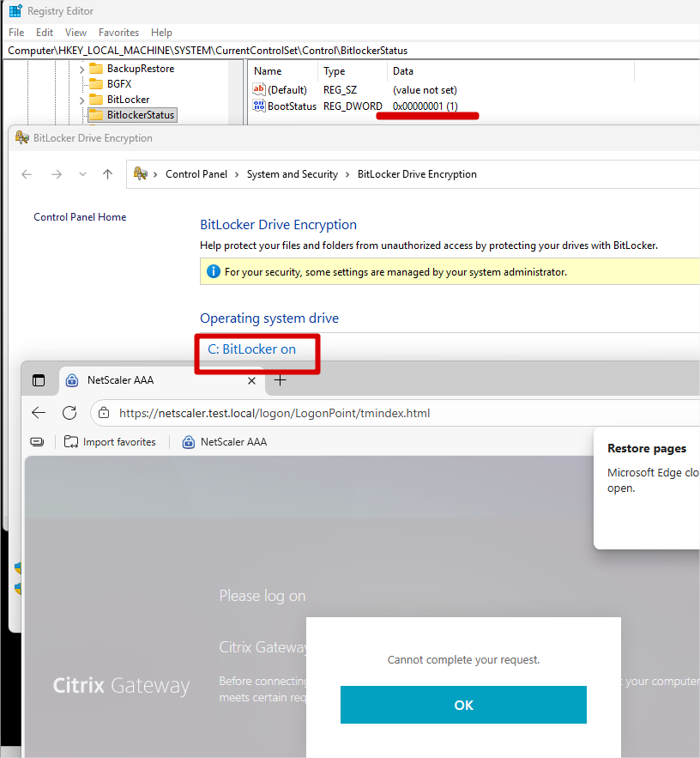Image resolution: width=700 pixels, height=758 pixels.
Task: Go back in the Edge browser
Action: coord(39,413)
